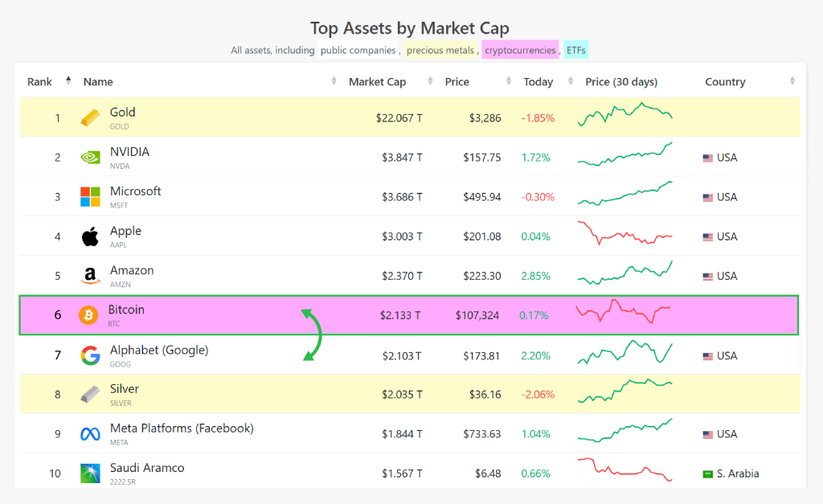Click the silver bar icon
The image size is (823, 504).
click(x=90, y=394)
